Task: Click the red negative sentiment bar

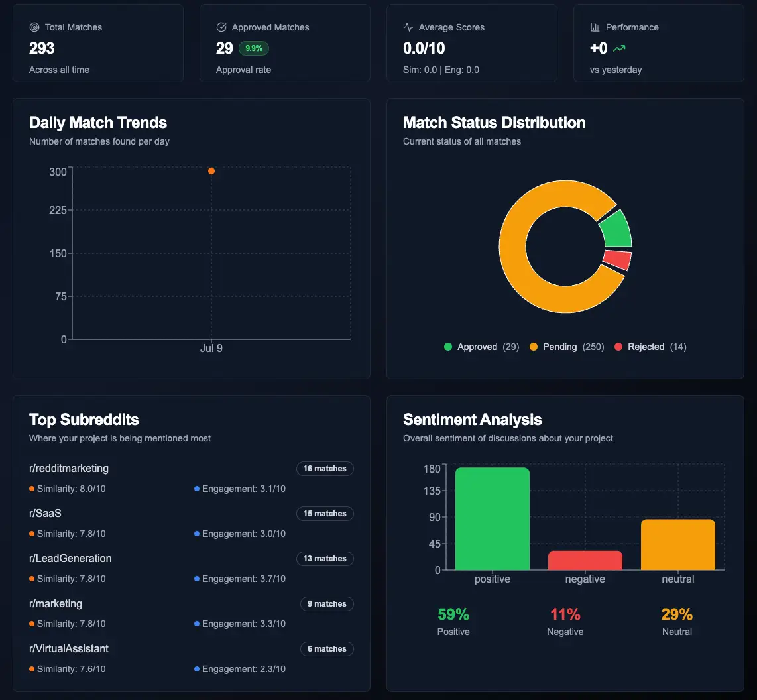Action: point(585,560)
